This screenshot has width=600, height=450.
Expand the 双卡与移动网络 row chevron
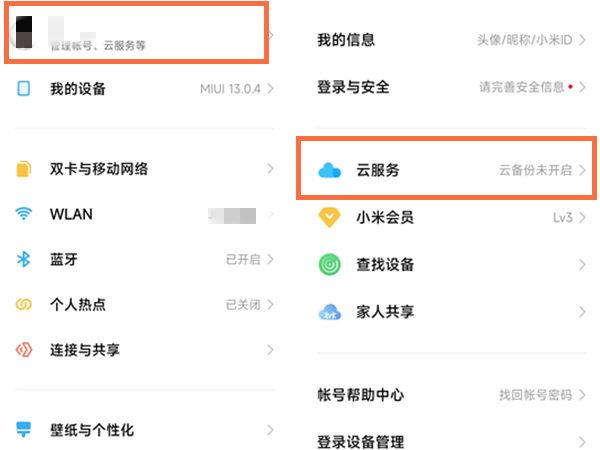pos(270,169)
